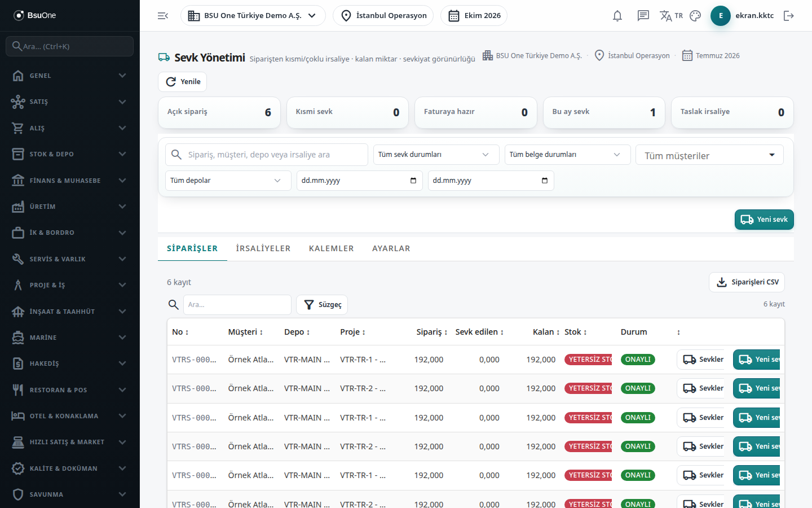Expand the HAKEDİŞ menu chevron
812x508 pixels.
click(x=122, y=364)
